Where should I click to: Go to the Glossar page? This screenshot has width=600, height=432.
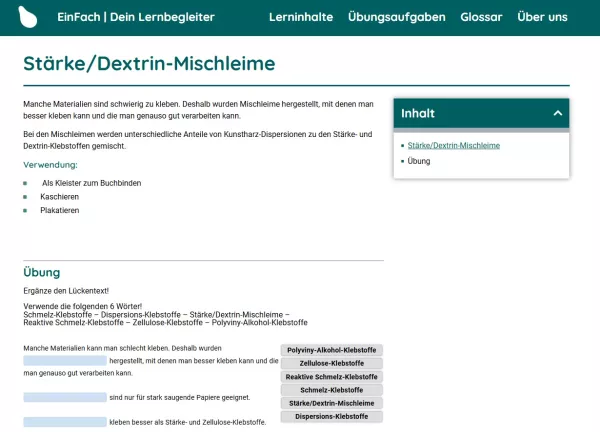point(481,17)
